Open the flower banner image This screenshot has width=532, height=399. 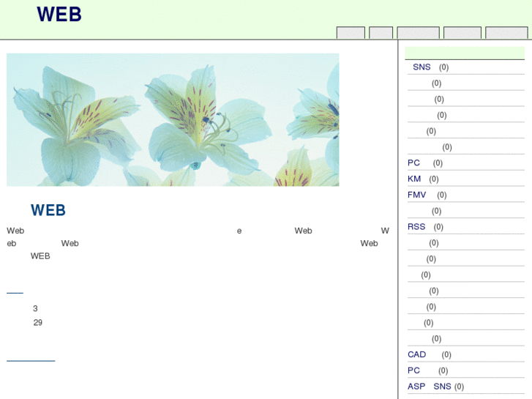(x=173, y=119)
